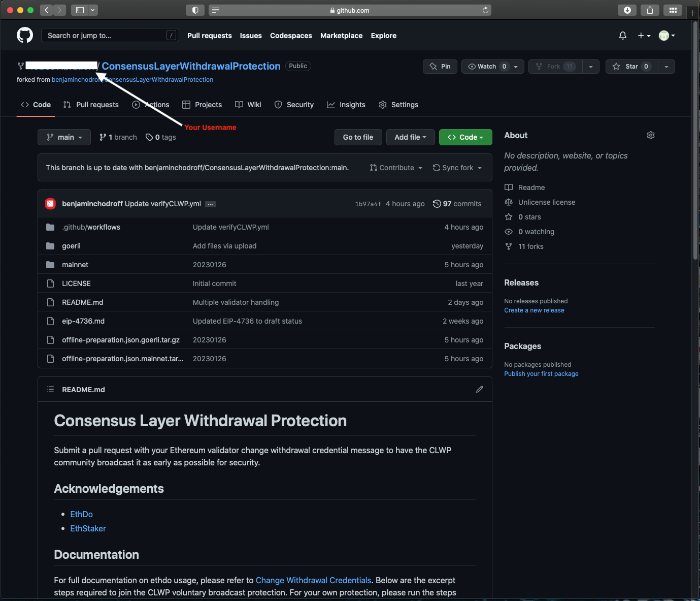This screenshot has height=601, width=700.
Task: Click the About settings gear icon
Action: point(651,135)
